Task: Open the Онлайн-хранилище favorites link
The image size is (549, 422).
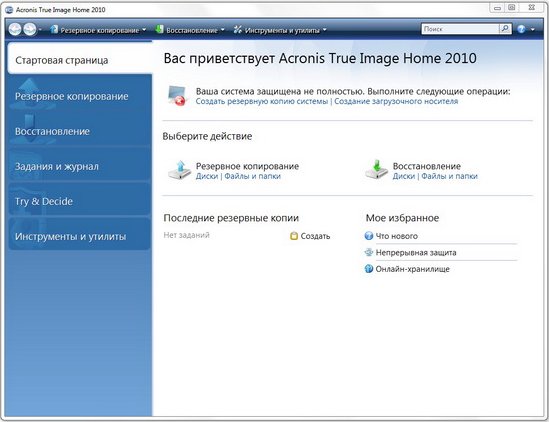Action: [412, 269]
